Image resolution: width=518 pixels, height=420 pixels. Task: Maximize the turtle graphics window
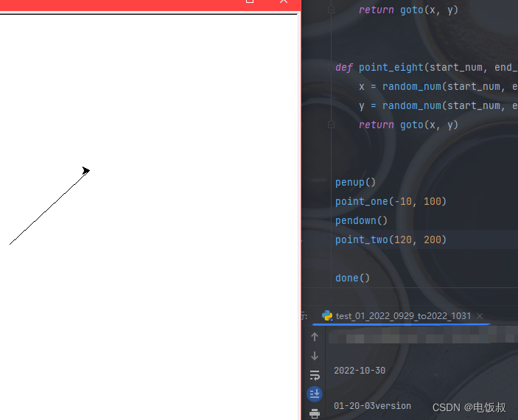click(x=250, y=1)
